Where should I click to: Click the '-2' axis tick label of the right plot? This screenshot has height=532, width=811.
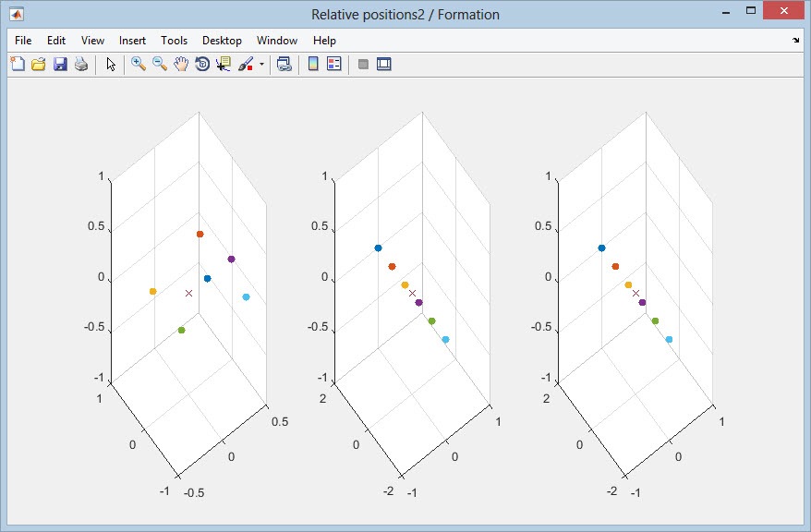pyautogui.click(x=611, y=490)
